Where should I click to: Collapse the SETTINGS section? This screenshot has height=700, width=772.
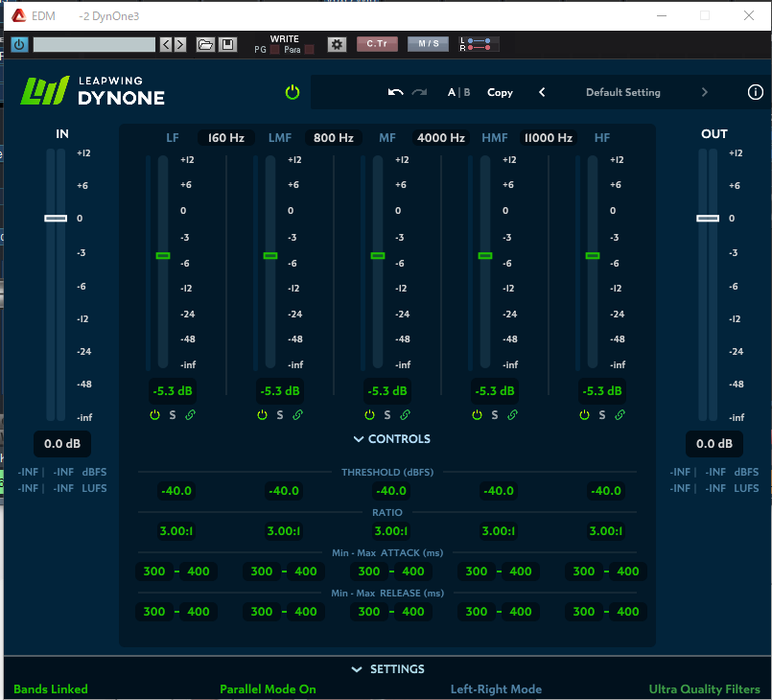pyautogui.click(x=388, y=669)
